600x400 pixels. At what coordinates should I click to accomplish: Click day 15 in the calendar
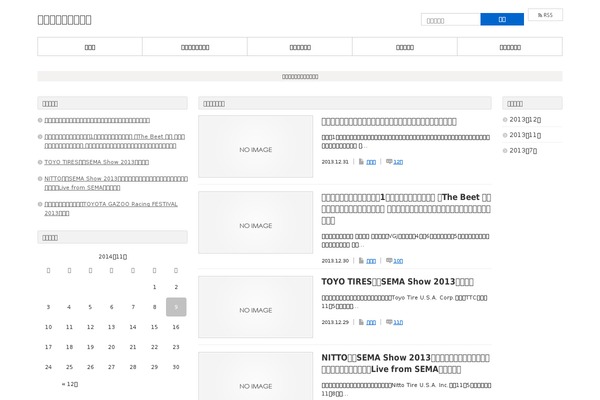coord(154,327)
